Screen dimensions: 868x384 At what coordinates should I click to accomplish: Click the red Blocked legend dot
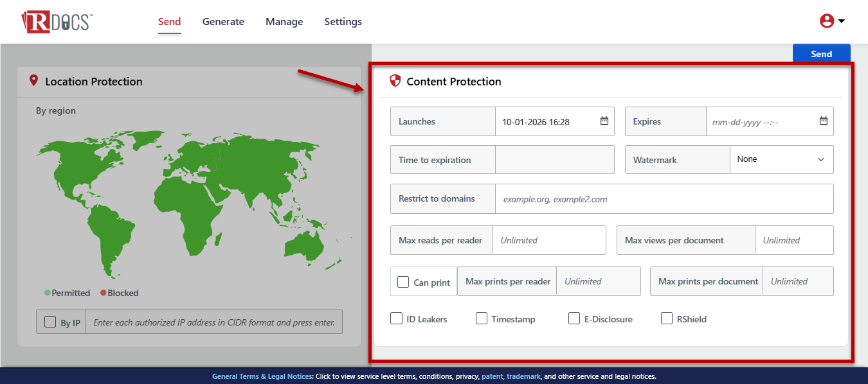(x=104, y=293)
